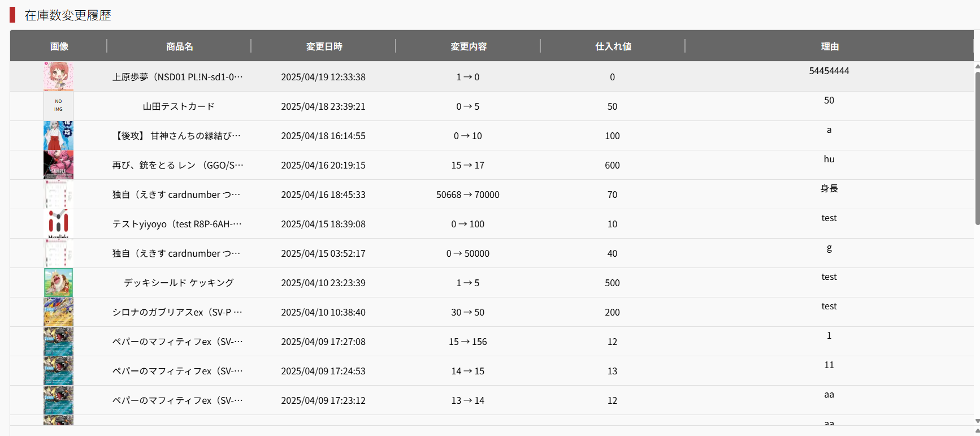The width and height of the screenshot is (980, 436).
Task: Click date 2025/04/15 18:39:08
Action: (323, 224)
